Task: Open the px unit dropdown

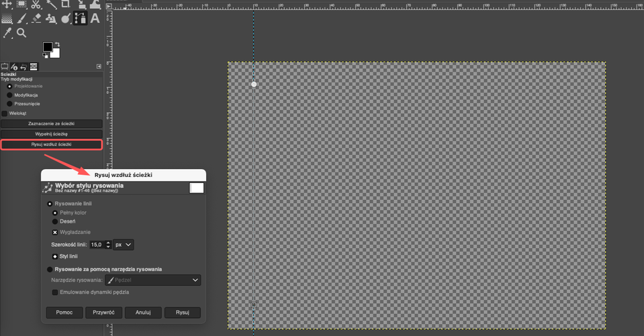Action: [x=124, y=245]
